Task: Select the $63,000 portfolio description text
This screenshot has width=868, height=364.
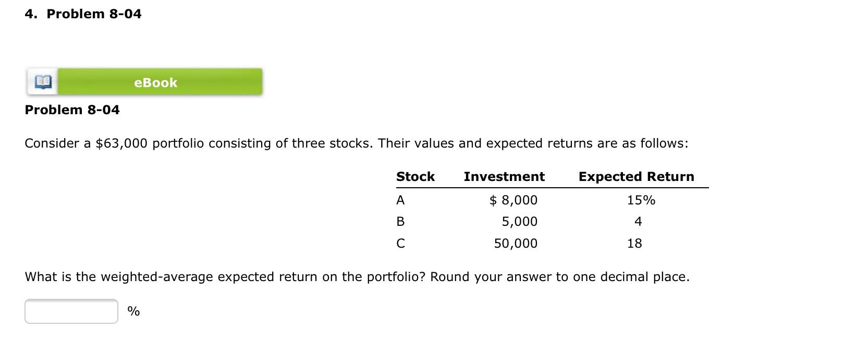Action: coord(357,142)
